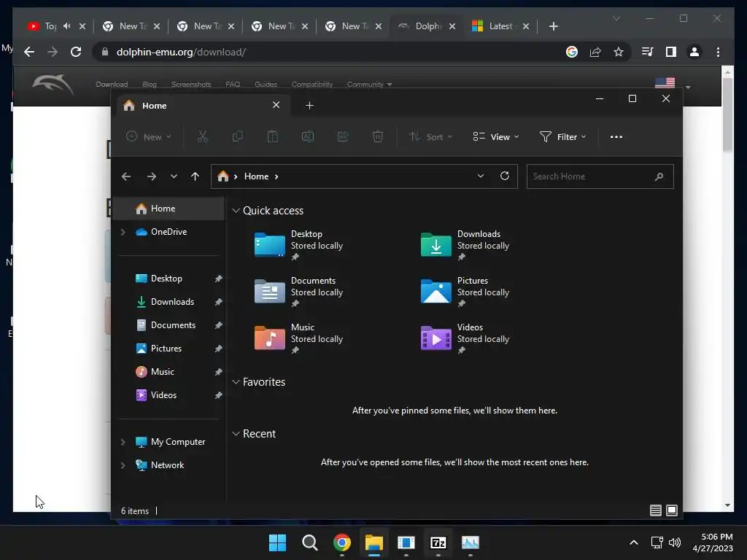Open the See more ellipsis menu
The height and width of the screenshot is (560, 747).
pyautogui.click(x=616, y=136)
